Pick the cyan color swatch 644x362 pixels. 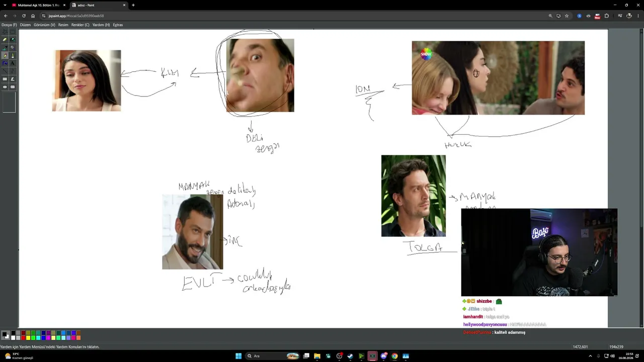pos(38,338)
